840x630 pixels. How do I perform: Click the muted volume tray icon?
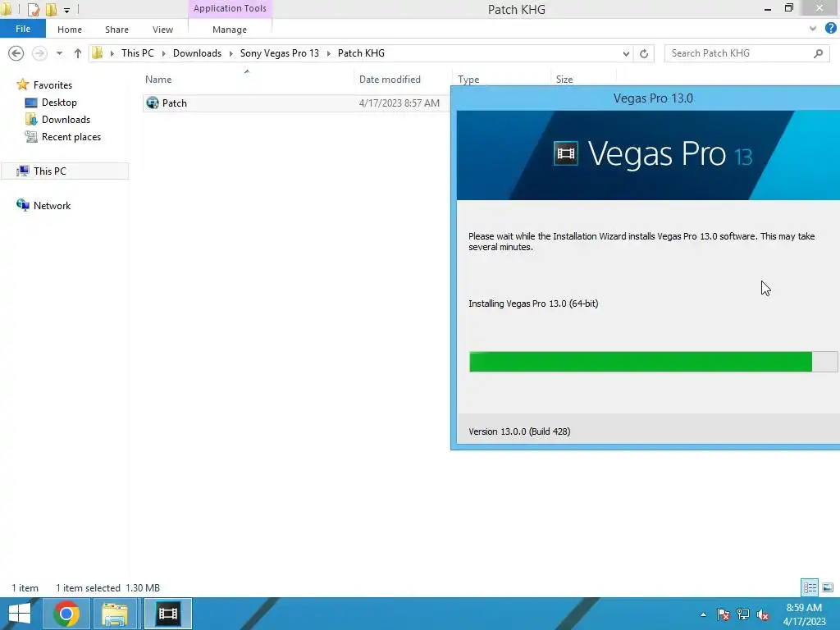click(763, 614)
